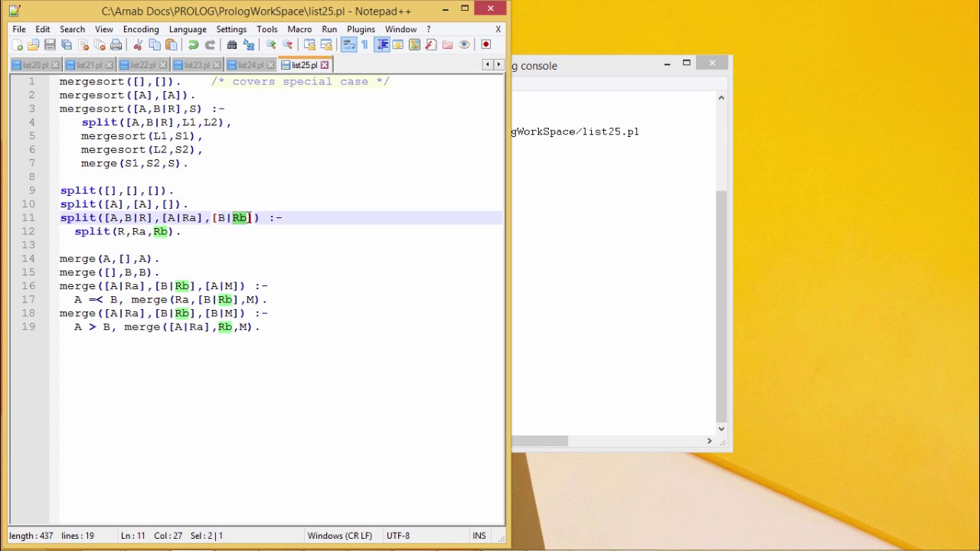Cut selection using the scissors icon

[x=138, y=45]
